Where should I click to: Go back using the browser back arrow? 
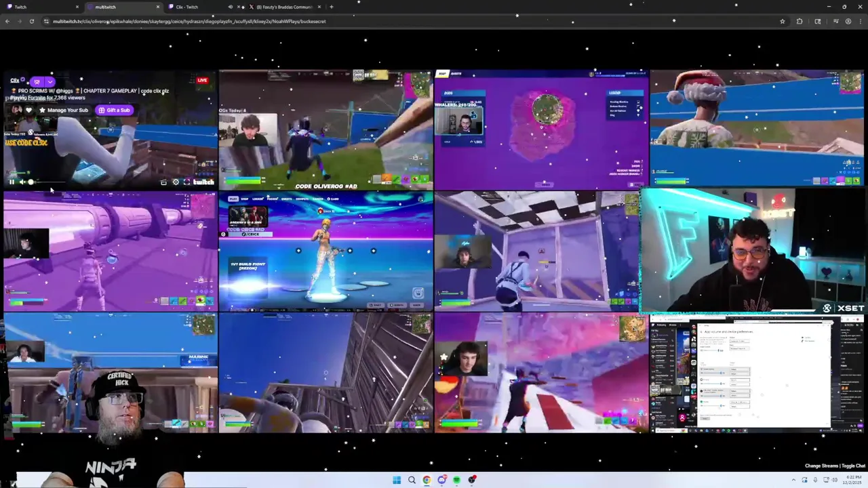(x=7, y=21)
